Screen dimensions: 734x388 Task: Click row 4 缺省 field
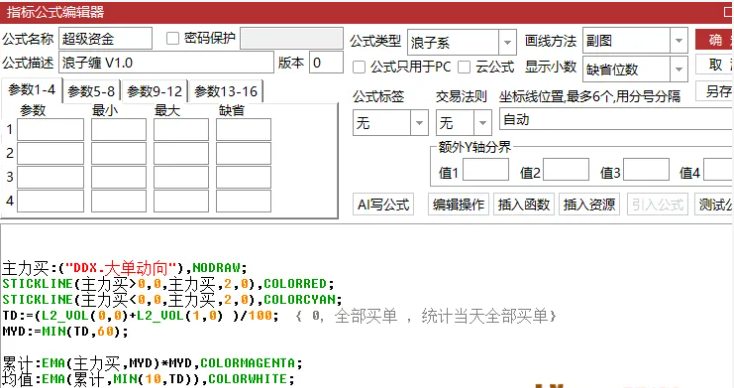pyautogui.click(x=243, y=201)
